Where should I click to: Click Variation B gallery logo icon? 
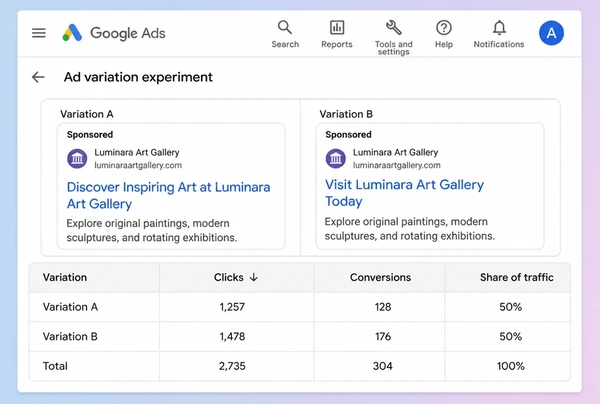[336, 158]
